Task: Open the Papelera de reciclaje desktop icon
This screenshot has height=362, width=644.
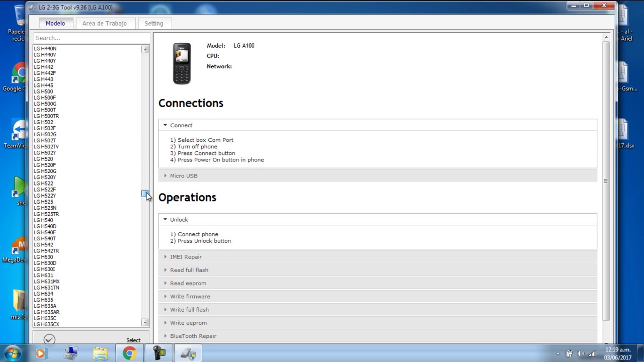Action: (x=19, y=23)
